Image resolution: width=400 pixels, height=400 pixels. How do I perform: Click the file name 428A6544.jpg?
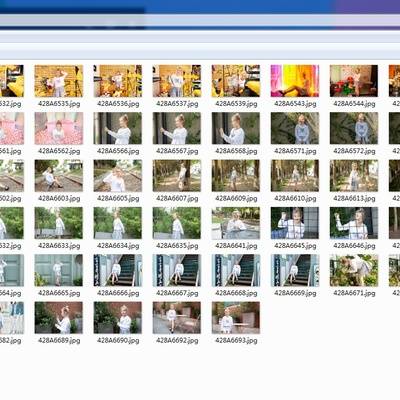click(354, 104)
